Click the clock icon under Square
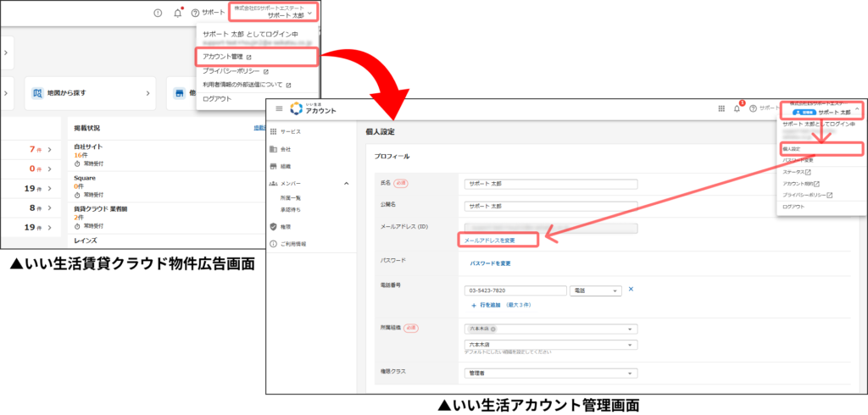868x415 pixels. click(x=77, y=195)
